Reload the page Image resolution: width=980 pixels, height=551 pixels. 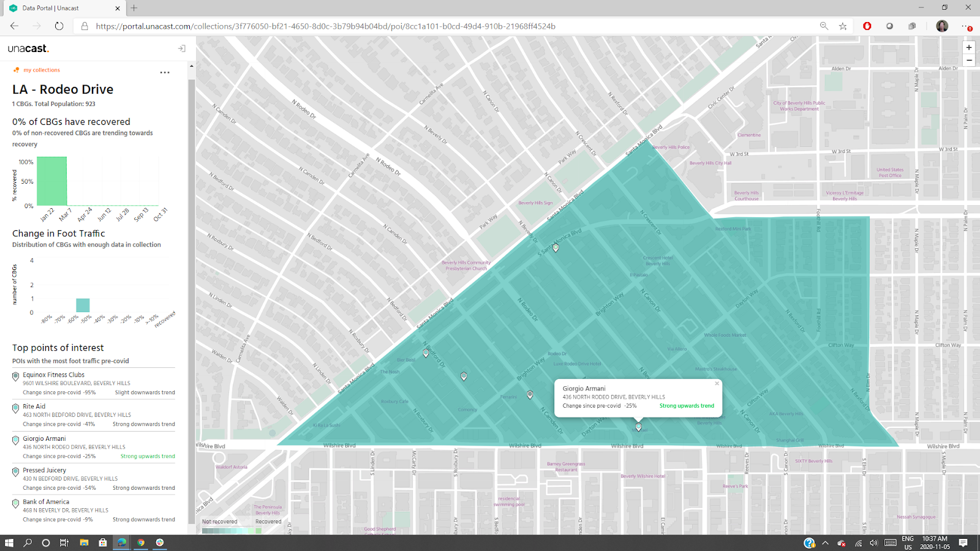coord(59,26)
